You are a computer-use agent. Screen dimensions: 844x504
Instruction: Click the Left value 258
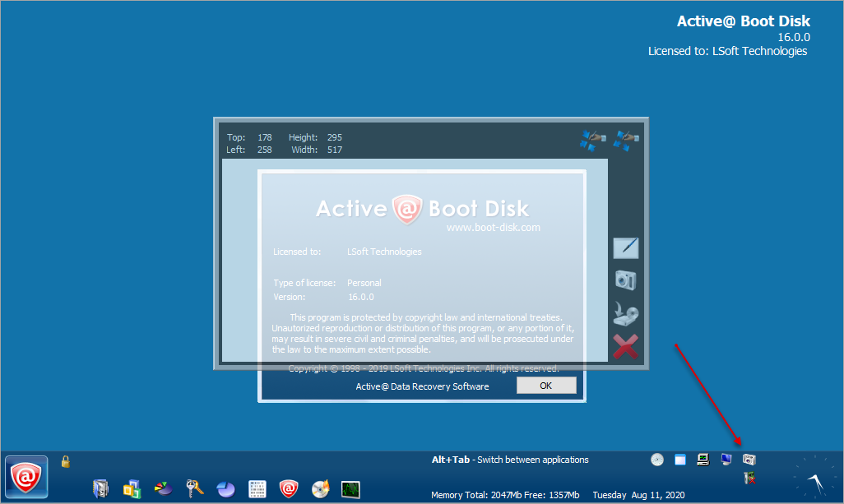click(x=265, y=150)
